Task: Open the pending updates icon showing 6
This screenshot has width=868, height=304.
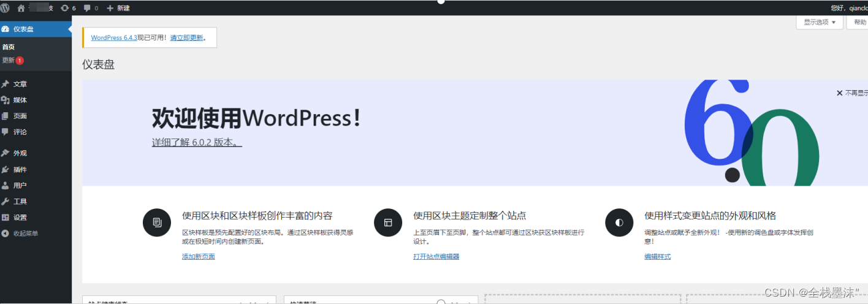Action: tap(65, 8)
